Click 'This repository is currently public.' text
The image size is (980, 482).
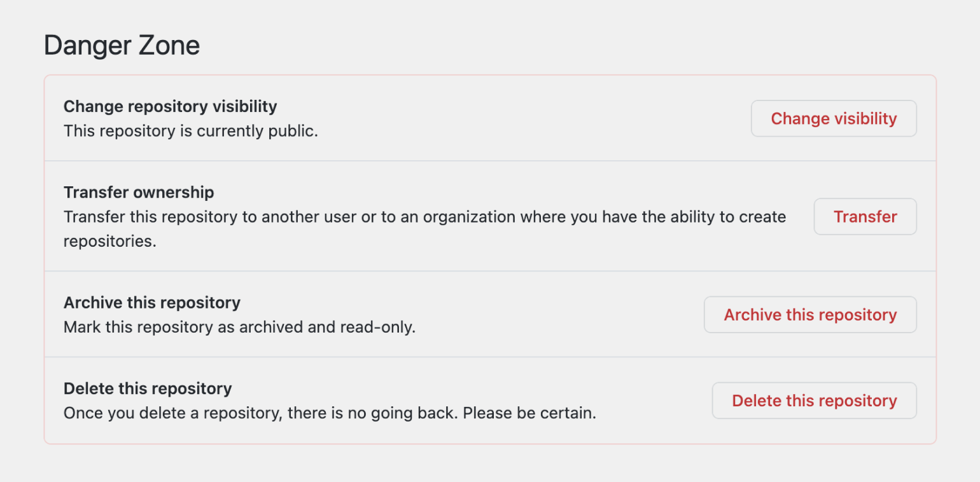[190, 132]
